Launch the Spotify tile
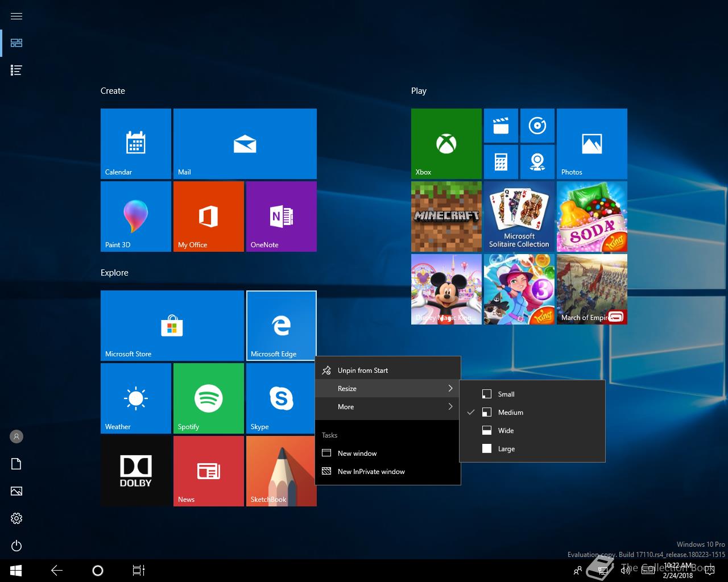Image resolution: width=728 pixels, height=582 pixels. point(209,398)
